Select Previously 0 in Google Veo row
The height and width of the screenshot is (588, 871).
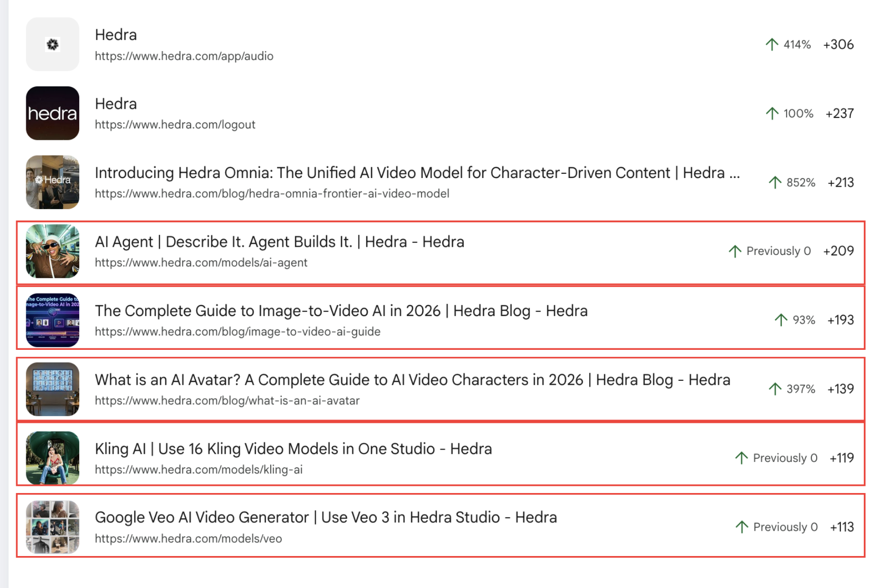click(786, 527)
